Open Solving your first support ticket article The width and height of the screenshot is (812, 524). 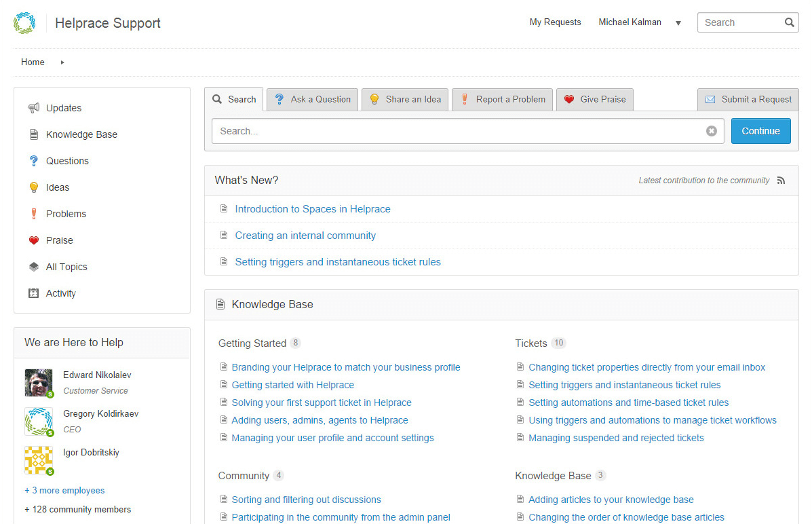322,403
